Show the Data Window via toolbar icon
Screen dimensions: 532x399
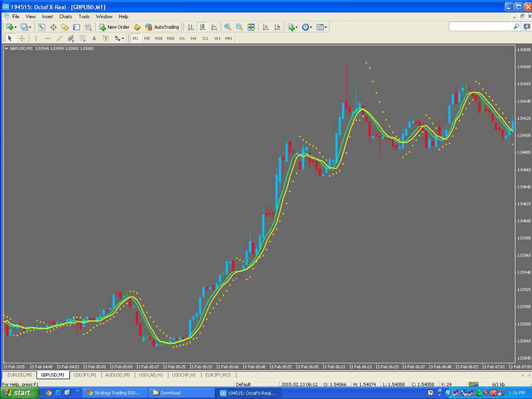(53, 27)
